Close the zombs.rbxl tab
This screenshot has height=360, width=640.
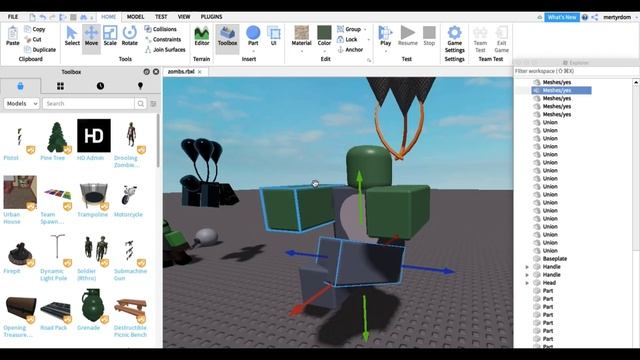point(200,72)
